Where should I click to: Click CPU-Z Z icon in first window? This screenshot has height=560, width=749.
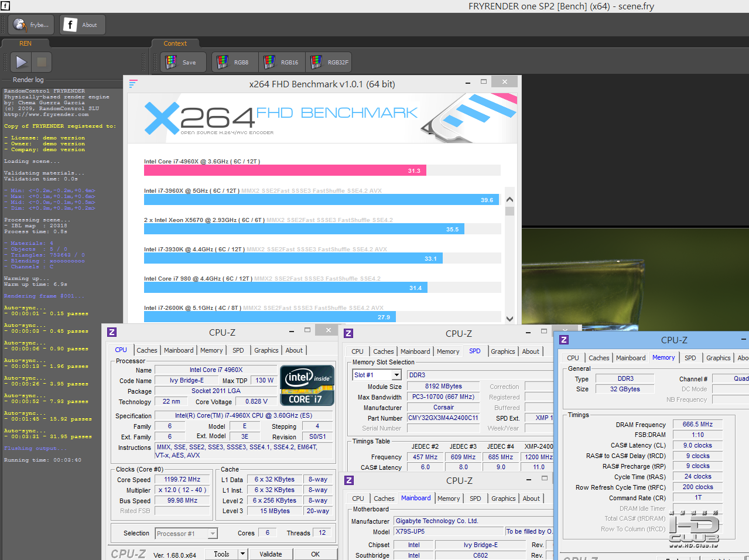(x=112, y=332)
